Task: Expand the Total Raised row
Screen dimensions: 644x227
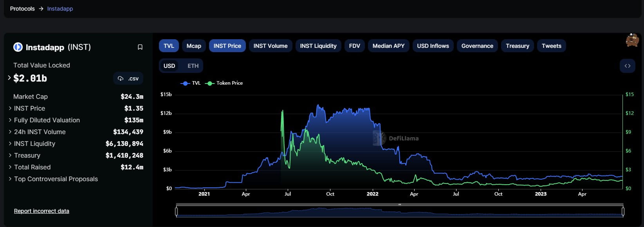Action: [10, 167]
